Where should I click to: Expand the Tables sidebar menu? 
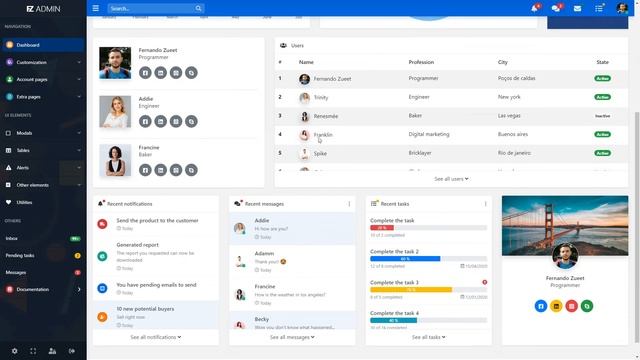tap(43, 150)
